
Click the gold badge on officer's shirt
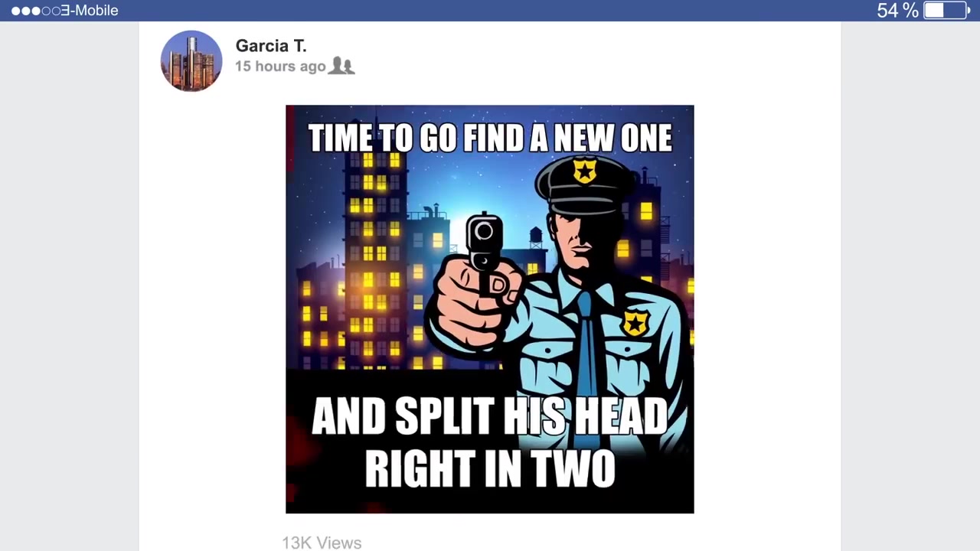(x=636, y=322)
